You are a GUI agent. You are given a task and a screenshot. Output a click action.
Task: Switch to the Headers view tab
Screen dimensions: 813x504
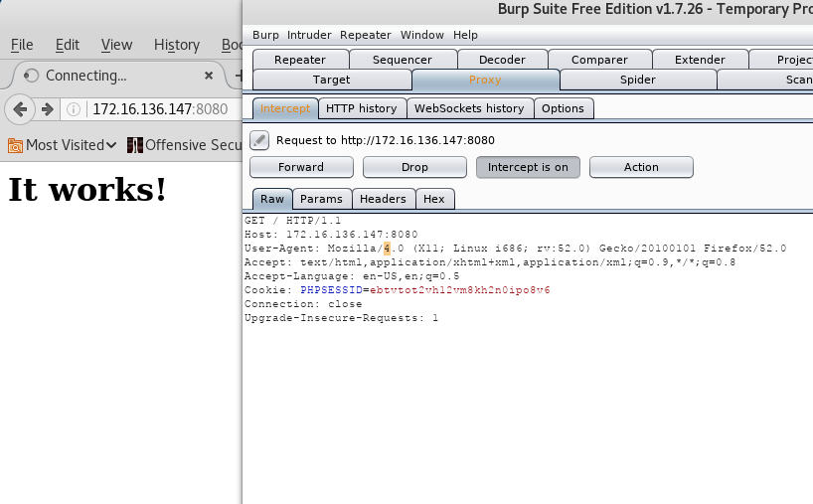[x=384, y=199]
